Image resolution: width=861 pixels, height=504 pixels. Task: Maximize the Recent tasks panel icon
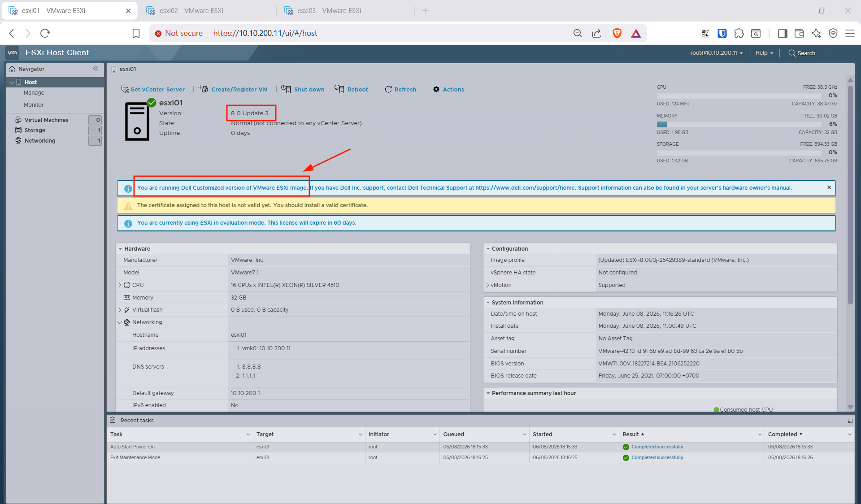point(850,421)
